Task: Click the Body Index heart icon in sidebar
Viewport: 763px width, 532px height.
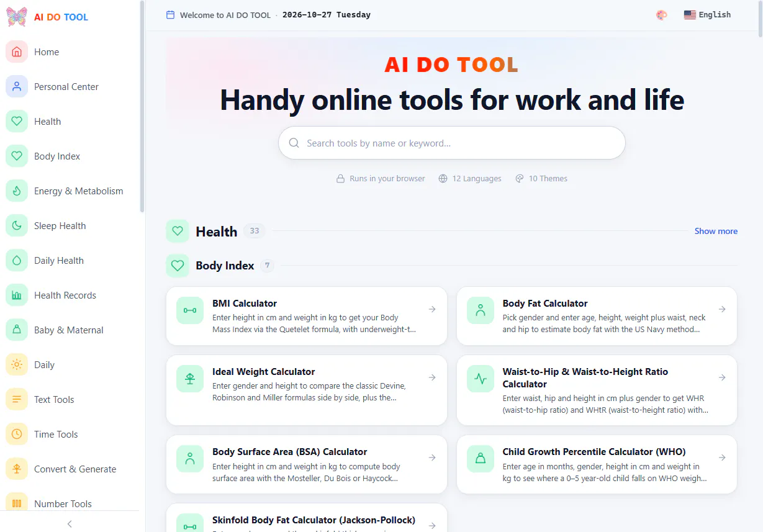Action: [x=17, y=156]
